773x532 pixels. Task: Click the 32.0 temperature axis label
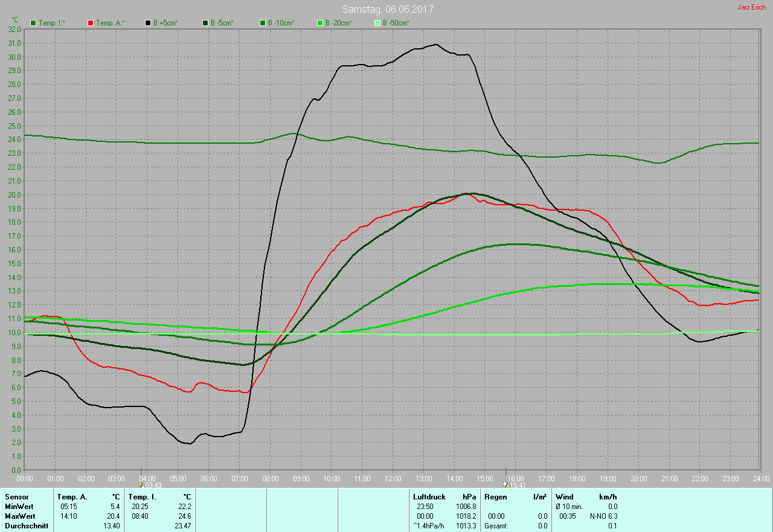(x=16, y=29)
